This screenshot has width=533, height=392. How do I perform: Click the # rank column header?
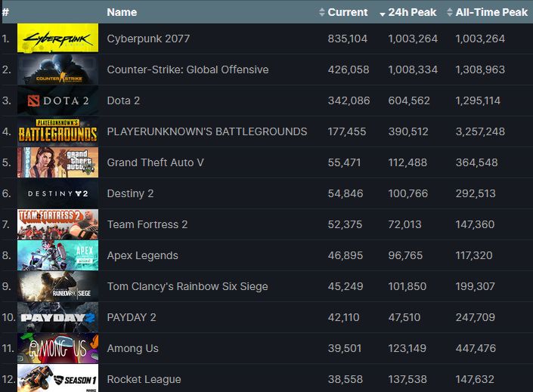coord(5,12)
